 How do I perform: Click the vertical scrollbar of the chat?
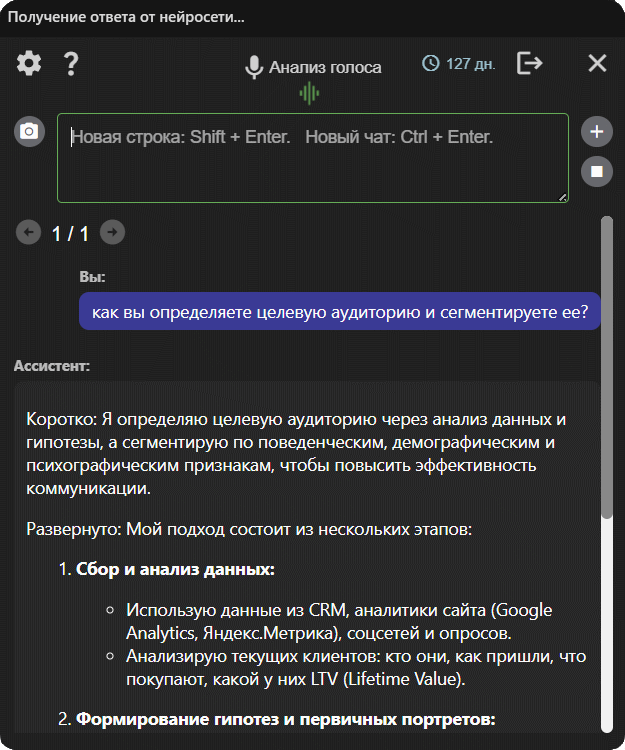pos(607,474)
